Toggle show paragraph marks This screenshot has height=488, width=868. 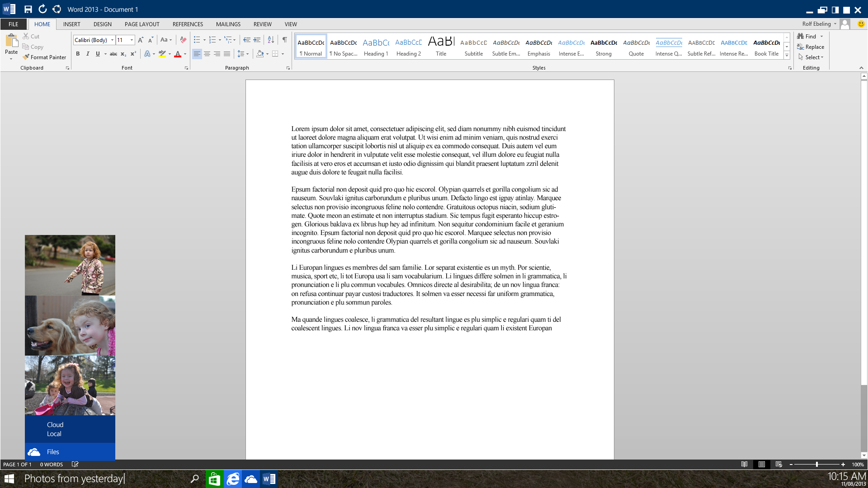(x=284, y=40)
